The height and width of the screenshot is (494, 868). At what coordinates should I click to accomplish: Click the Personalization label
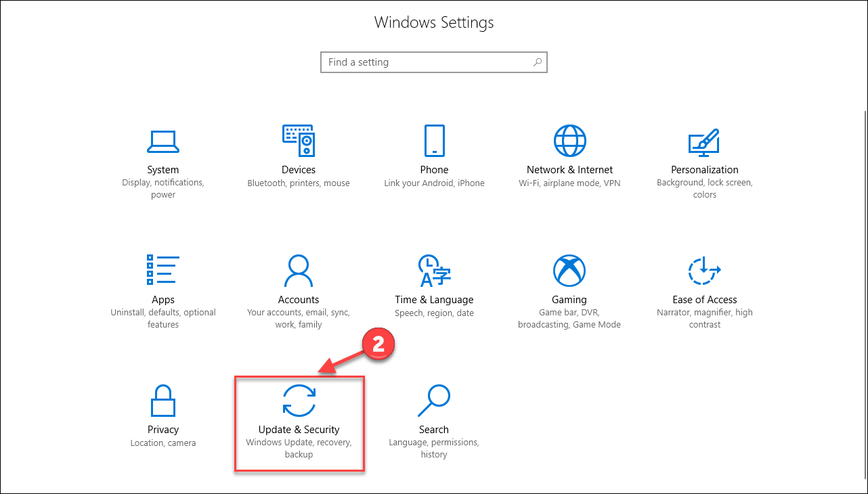tap(705, 170)
